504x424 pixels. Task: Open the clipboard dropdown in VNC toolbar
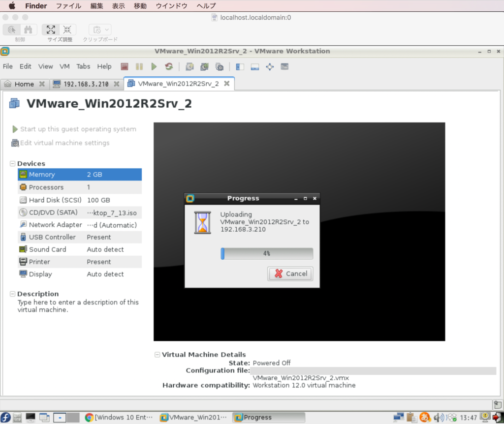(x=100, y=30)
